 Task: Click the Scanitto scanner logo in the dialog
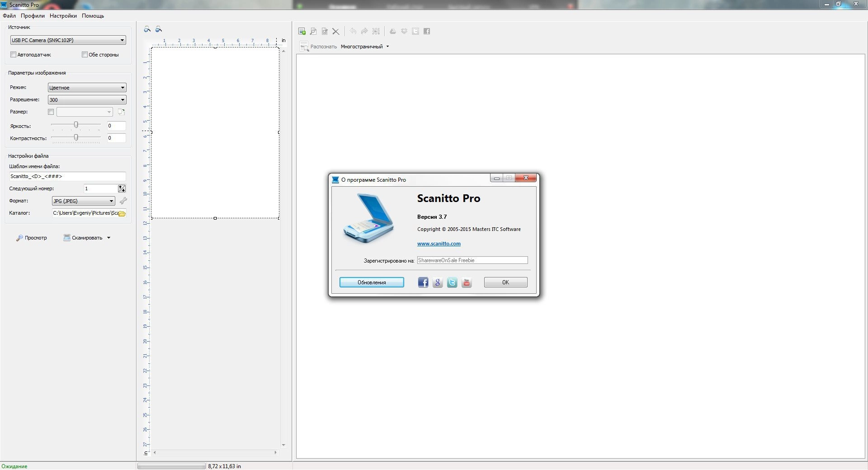[368, 219]
